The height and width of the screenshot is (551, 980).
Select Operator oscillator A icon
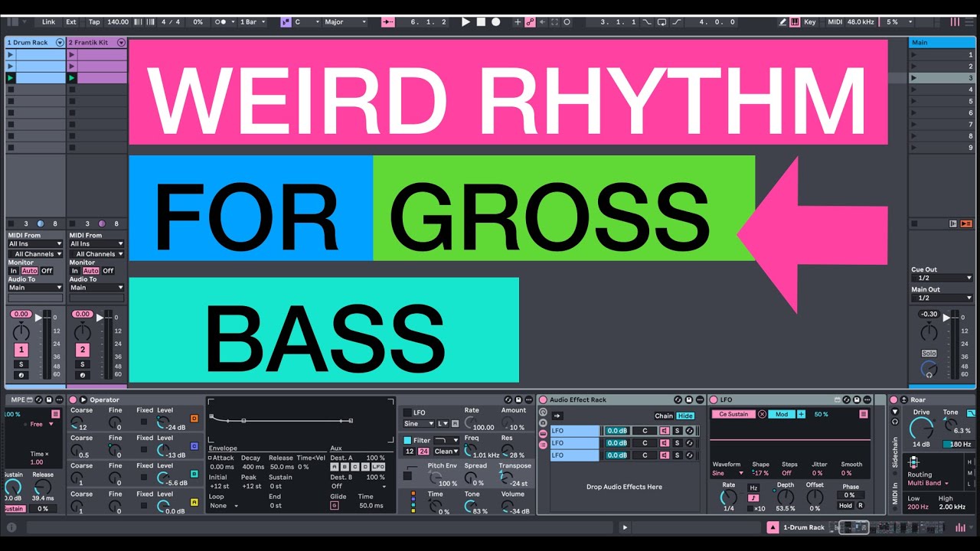point(194,502)
